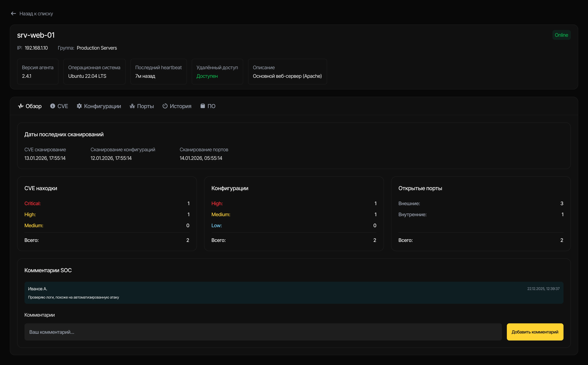Click the Внутренние: ports row label
The image size is (588, 365).
(413, 214)
